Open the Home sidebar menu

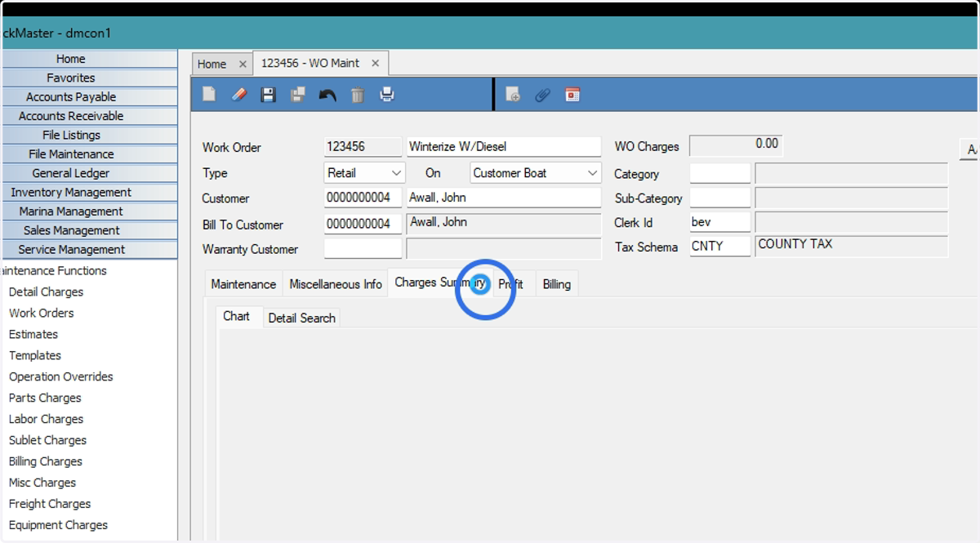point(90,59)
